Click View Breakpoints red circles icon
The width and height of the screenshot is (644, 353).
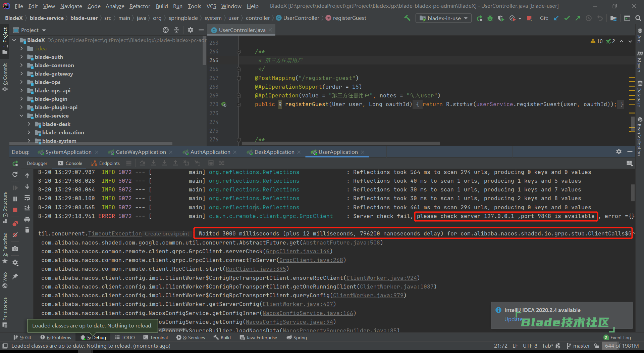(15, 224)
